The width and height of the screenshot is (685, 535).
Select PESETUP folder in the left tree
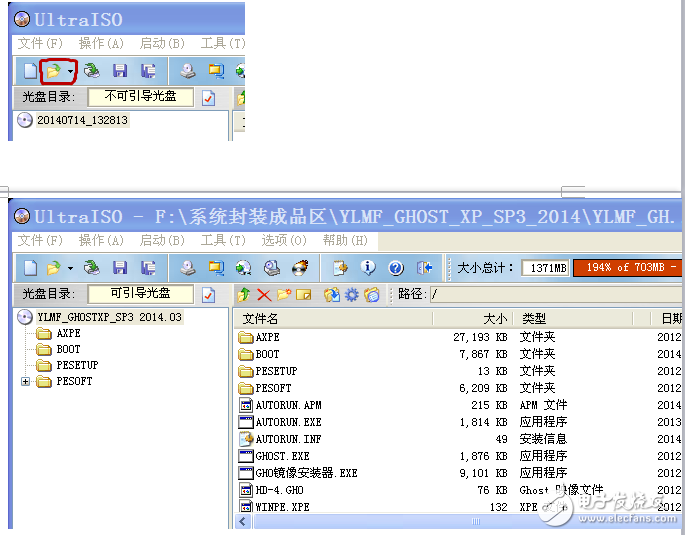point(77,365)
